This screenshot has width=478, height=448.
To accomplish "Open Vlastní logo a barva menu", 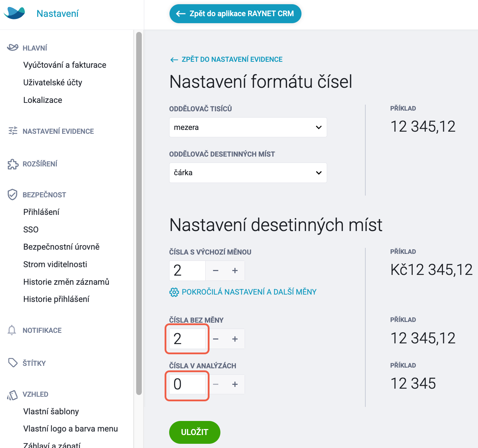I will (x=71, y=429).
